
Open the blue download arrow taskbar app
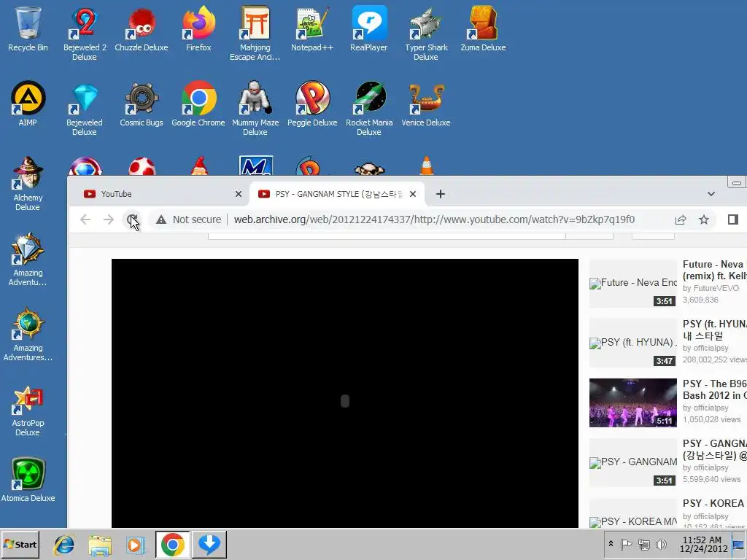(209, 545)
